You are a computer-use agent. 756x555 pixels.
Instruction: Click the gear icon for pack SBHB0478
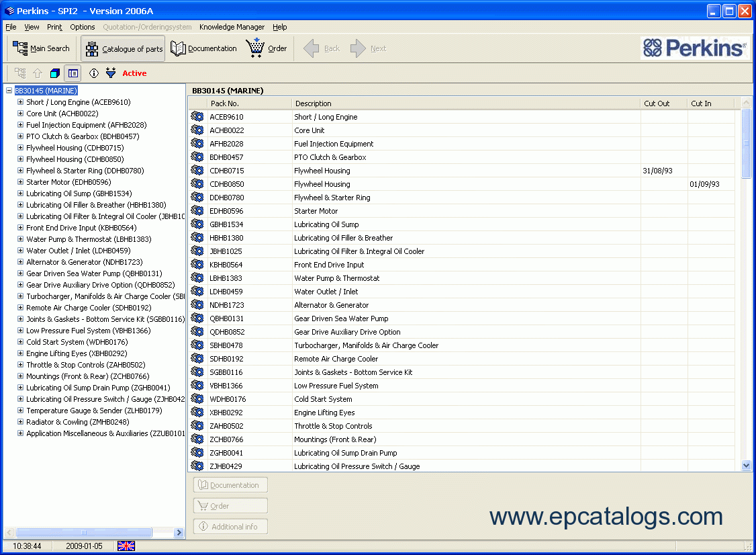(x=197, y=345)
